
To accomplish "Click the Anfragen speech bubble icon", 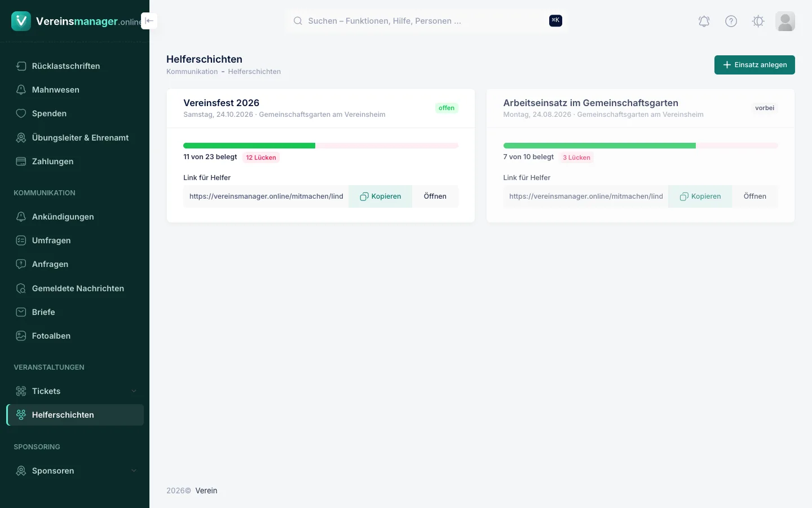I will (x=21, y=264).
